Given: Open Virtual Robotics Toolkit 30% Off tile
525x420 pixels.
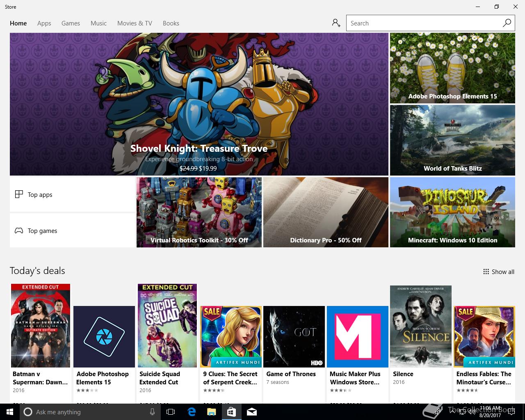Looking at the screenshot, I should tap(199, 212).
